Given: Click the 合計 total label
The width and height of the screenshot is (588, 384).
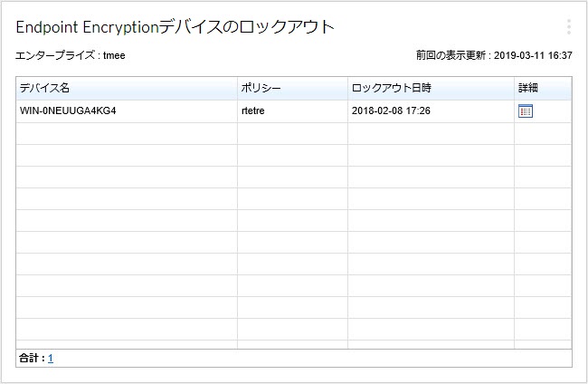Looking at the screenshot, I should 31,359.
